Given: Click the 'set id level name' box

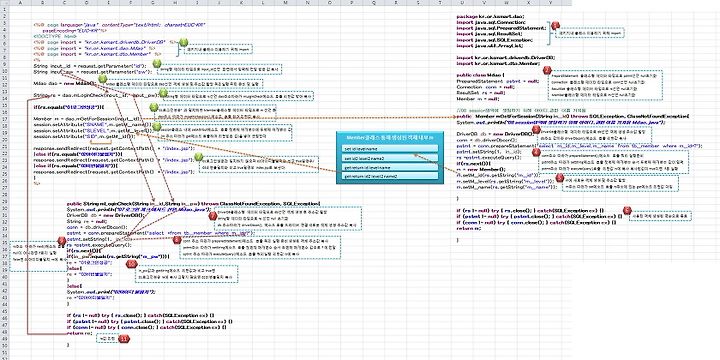Looking at the screenshot, I should click(x=390, y=148).
